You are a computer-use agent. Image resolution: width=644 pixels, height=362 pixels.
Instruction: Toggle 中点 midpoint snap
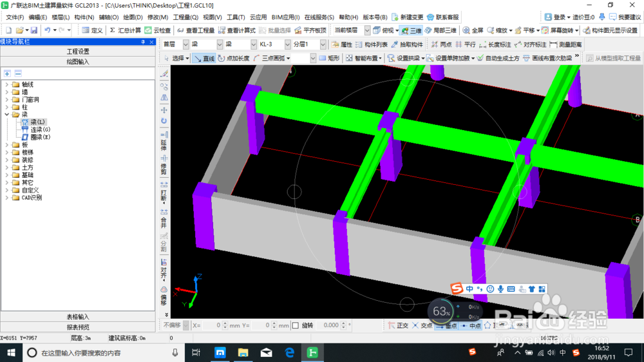pos(471,326)
